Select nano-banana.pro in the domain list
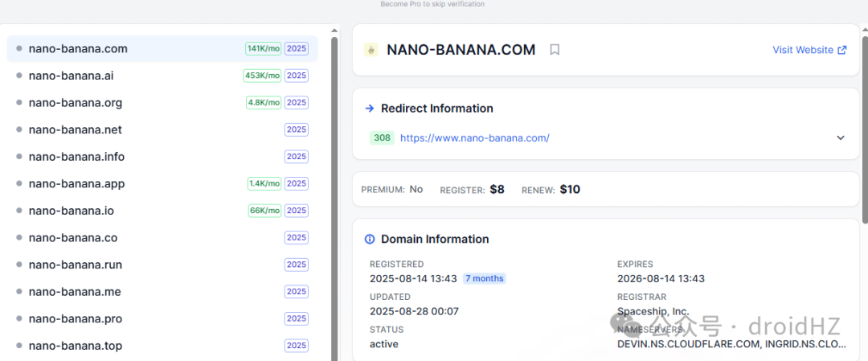The width and height of the screenshot is (868, 361). [x=162, y=319]
